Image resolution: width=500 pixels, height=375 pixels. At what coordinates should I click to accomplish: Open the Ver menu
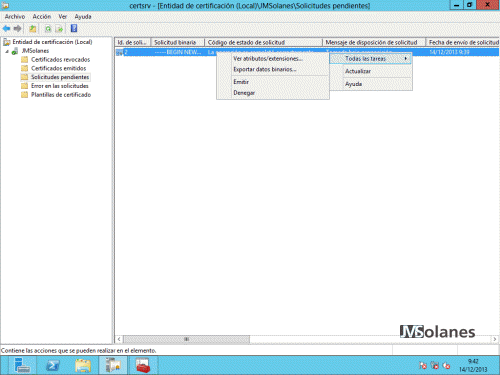pos(63,16)
